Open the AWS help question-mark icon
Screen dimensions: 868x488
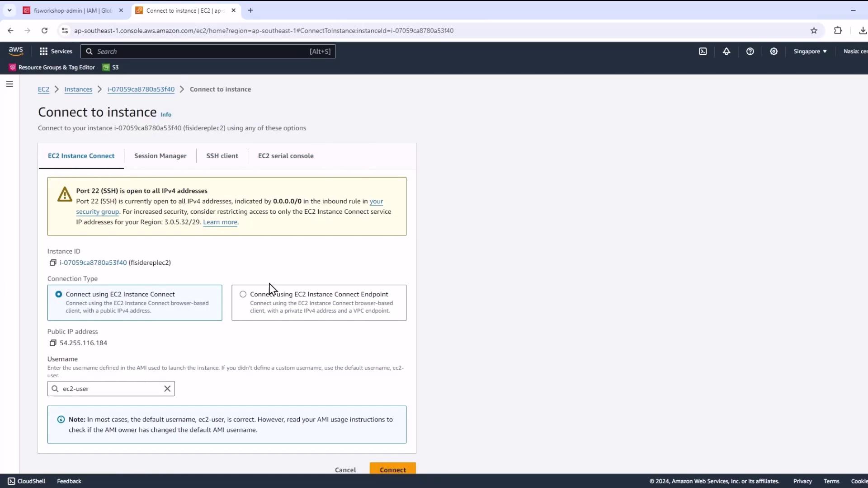[750, 52]
